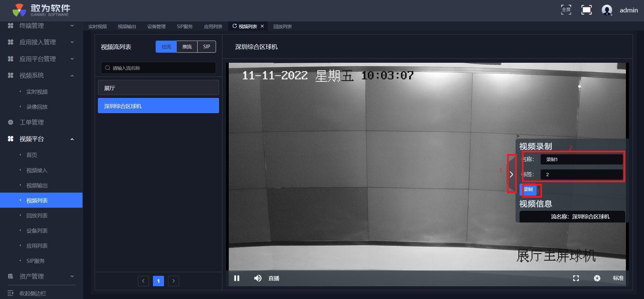Open the 设备管理 tab
This screenshot has width=644, height=299.
coord(156,27)
